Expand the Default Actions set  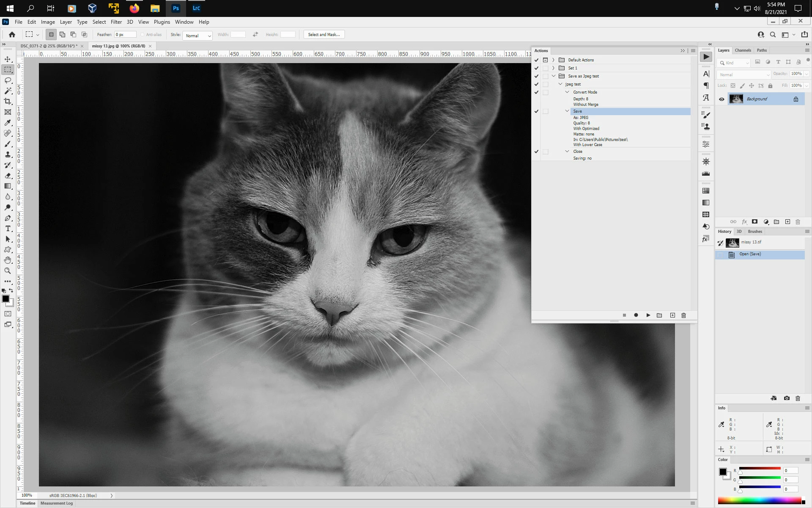(x=553, y=60)
